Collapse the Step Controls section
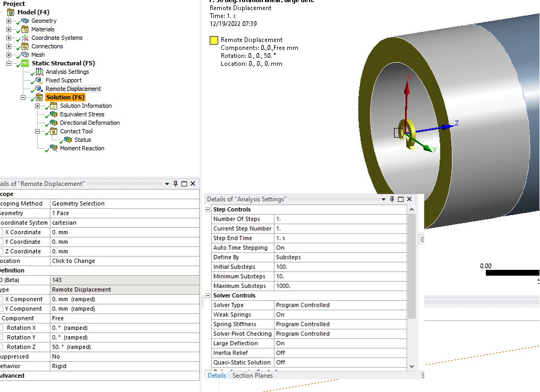The image size is (540, 392). pyautogui.click(x=208, y=209)
